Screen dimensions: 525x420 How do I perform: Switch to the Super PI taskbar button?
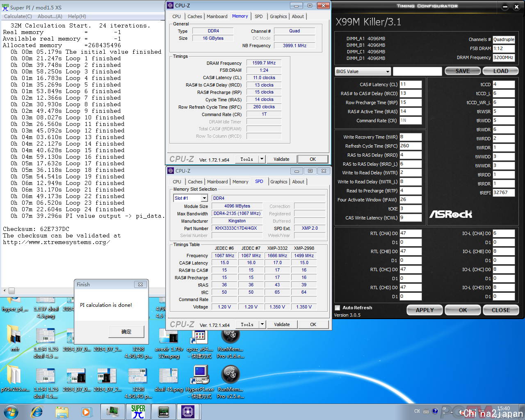pyautogui.click(x=138, y=411)
